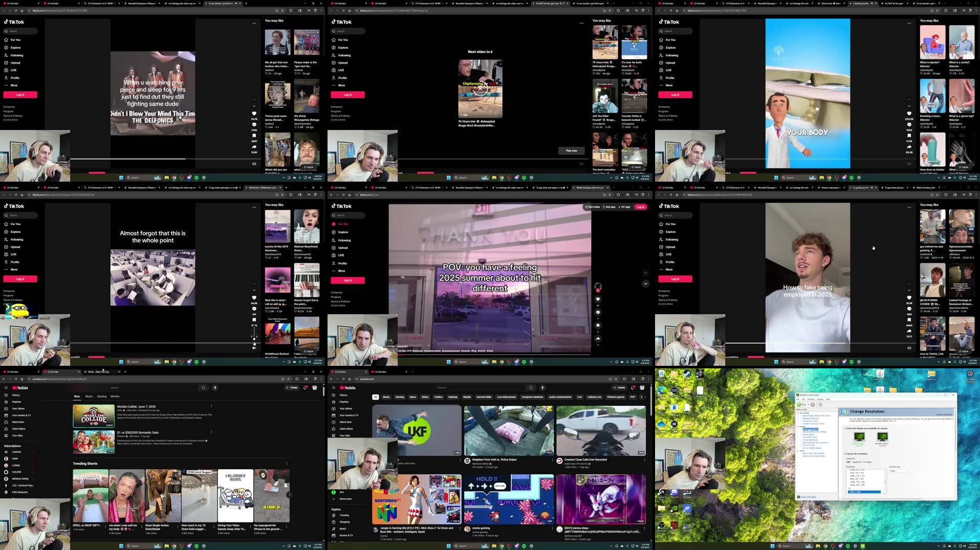The height and width of the screenshot is (550, 980).
Task: Open the 'Neighbor From Hell vs. Police Sniper' thumbnail
Action: [509, 431]
